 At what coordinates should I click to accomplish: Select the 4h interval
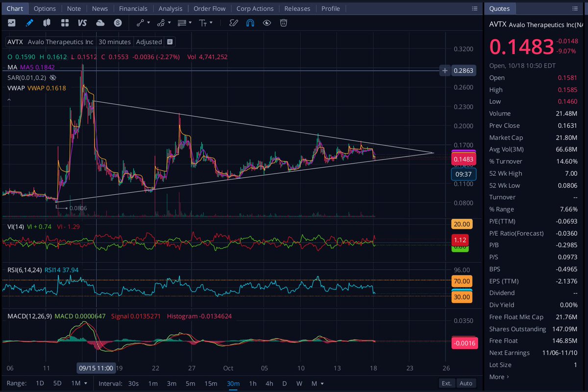click(269, 383)
